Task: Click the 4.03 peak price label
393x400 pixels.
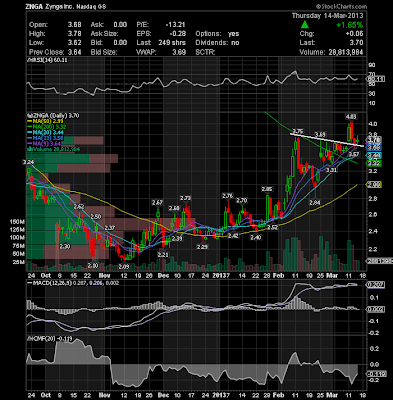Action: [x=351, y=117]
